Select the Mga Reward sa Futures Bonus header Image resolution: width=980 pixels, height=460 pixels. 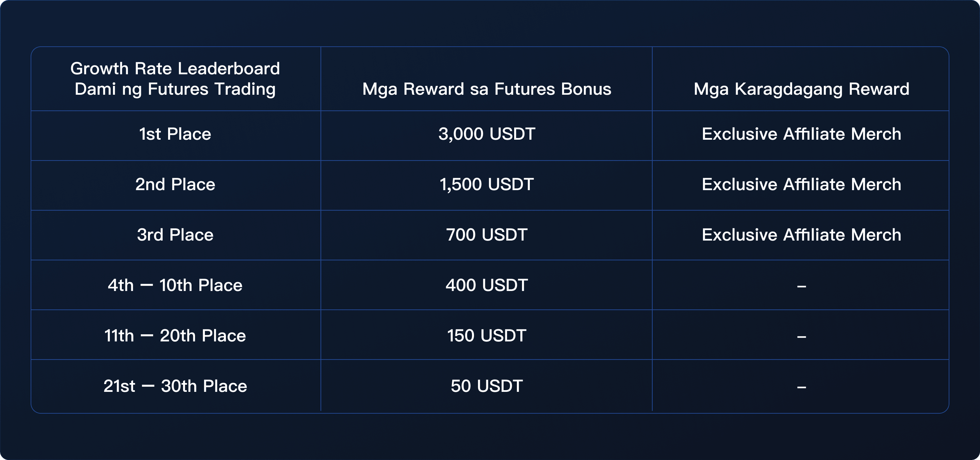pos(487,89)
